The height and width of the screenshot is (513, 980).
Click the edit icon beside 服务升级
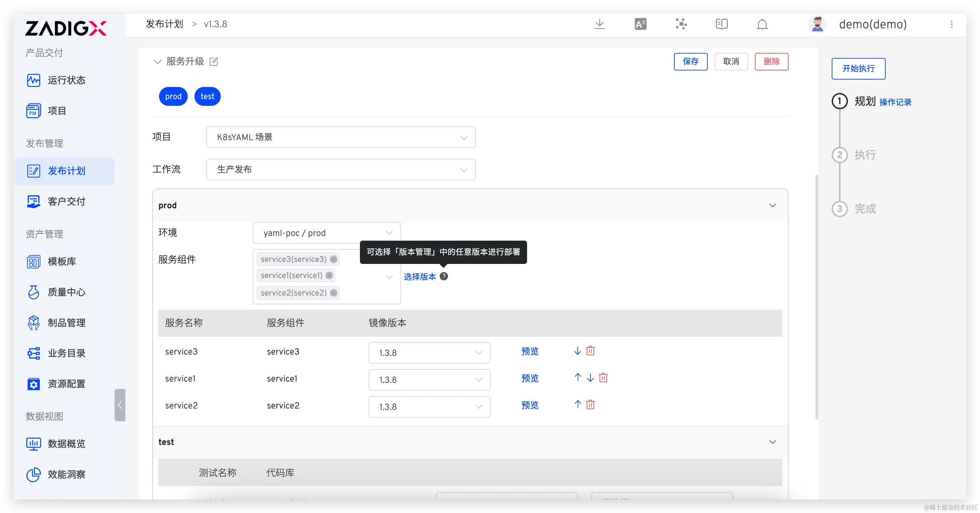click(x=214, y=61)
